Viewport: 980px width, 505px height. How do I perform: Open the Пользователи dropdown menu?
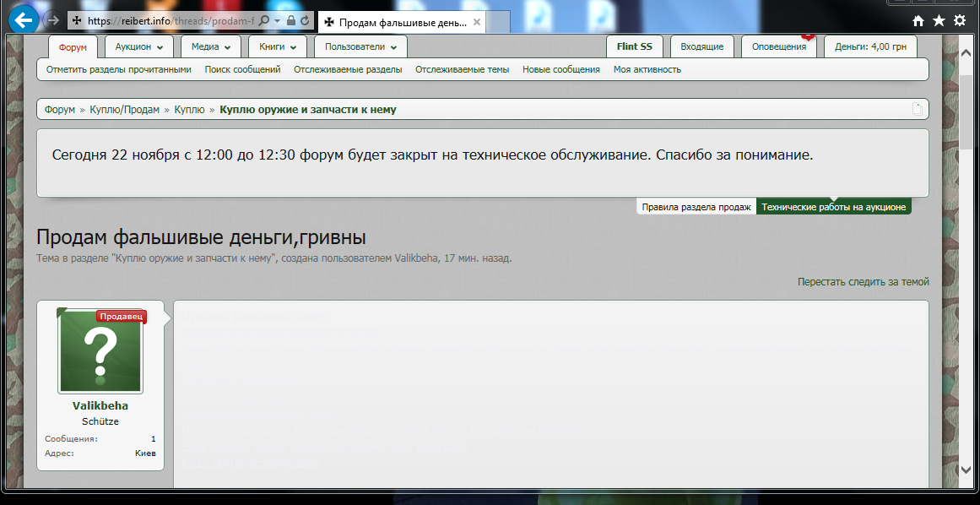(x=360, y=46)
